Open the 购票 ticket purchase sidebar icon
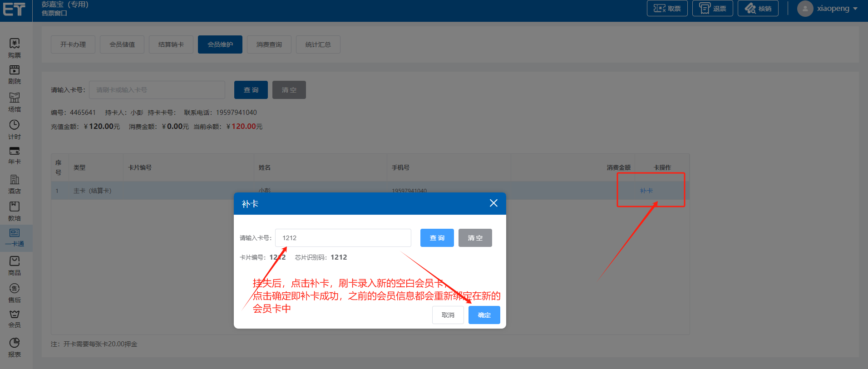868x369 pixels. click(x=15, y=44)
